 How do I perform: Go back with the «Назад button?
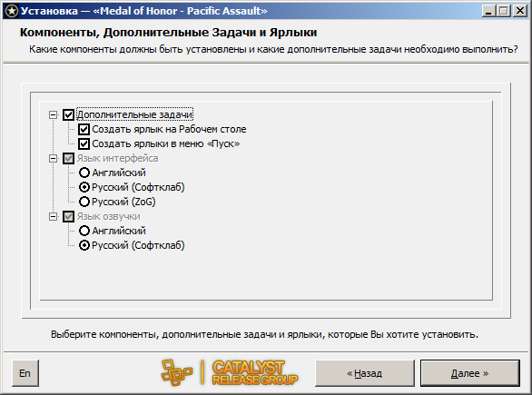point(365,373)
